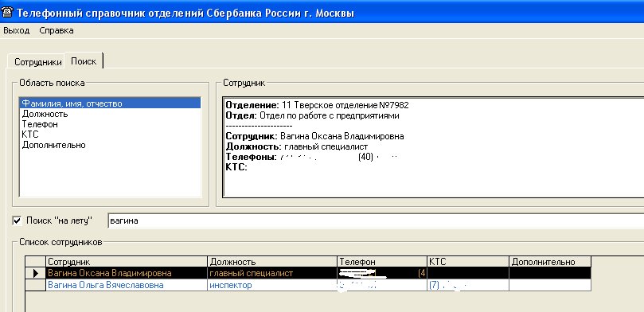Click the 'Отдел по работе с предприятиями' line
The width and height of the screenshot is (644, 312).
click(x=312, y=115)
